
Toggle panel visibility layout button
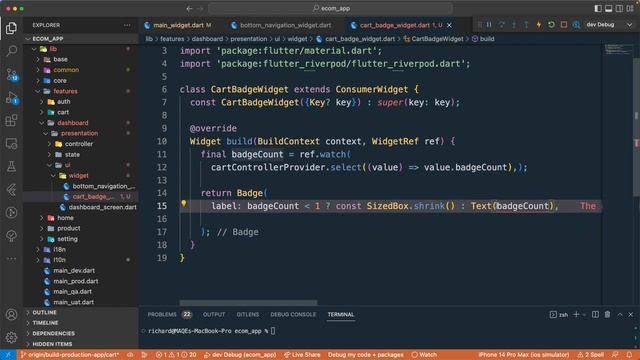pyautogui.click(x=609, y=8)
